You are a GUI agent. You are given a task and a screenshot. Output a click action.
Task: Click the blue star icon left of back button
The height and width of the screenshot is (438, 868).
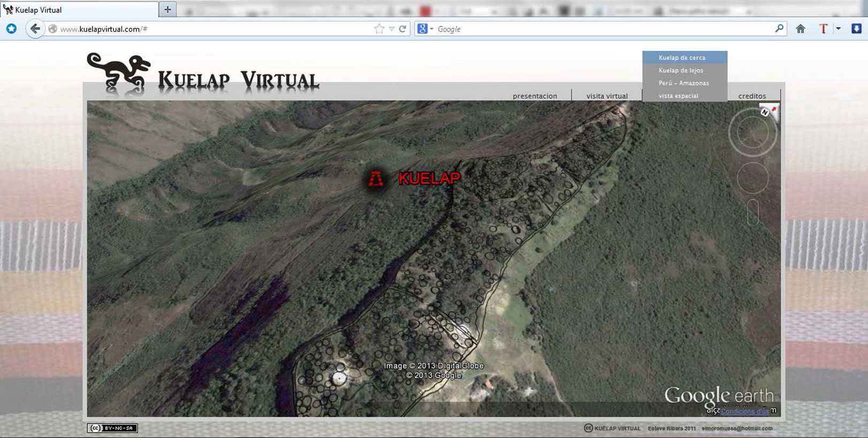pos(11,29)
